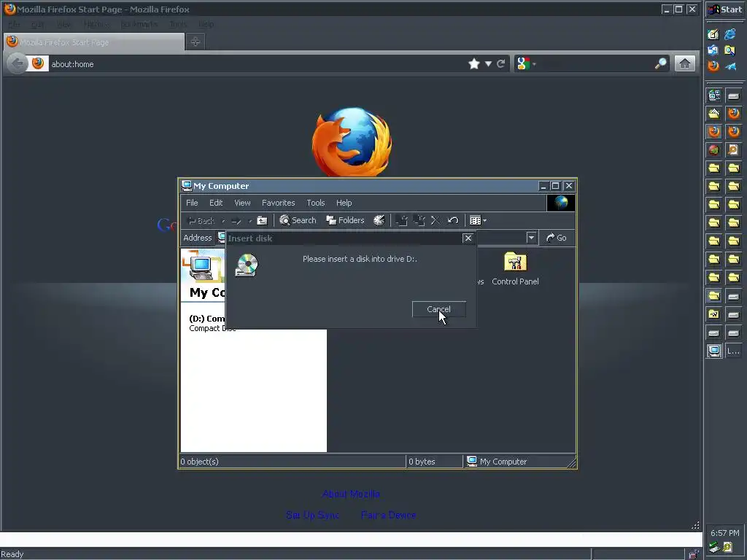This screenshot has height=560, width=747.
Task: Select the Mozilla Firefox Start Page tab
Action: click(94, 42)
